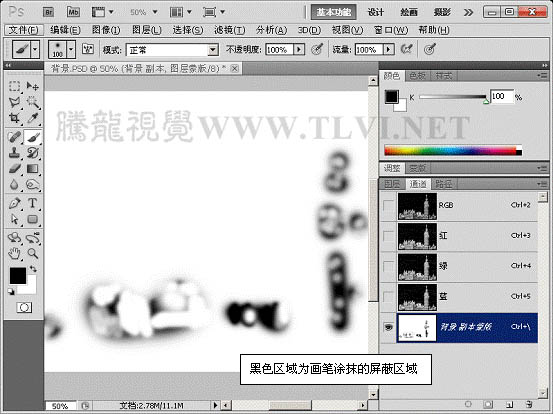Toggle Quick Mask mode
Image resolution: width=553 pixels, height=414 pixels.
(24, 308)
